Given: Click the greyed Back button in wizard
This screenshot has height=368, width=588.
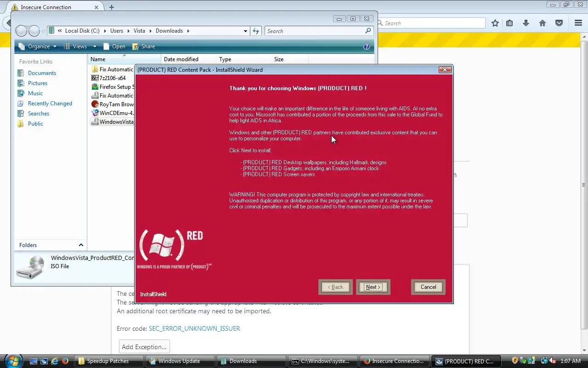Looking at the screenshot, I should (335, 287).
